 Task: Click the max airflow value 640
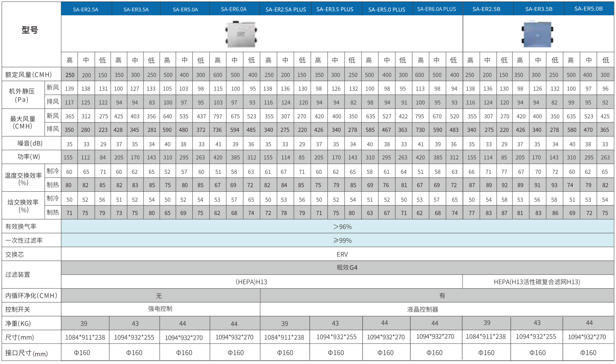(x=168, y=116)
